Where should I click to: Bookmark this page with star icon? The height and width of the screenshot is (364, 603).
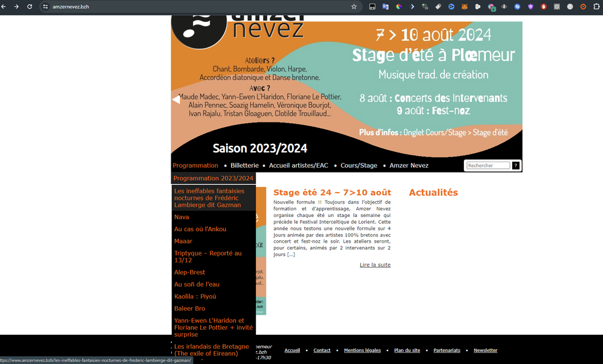(x=354, y=7)
